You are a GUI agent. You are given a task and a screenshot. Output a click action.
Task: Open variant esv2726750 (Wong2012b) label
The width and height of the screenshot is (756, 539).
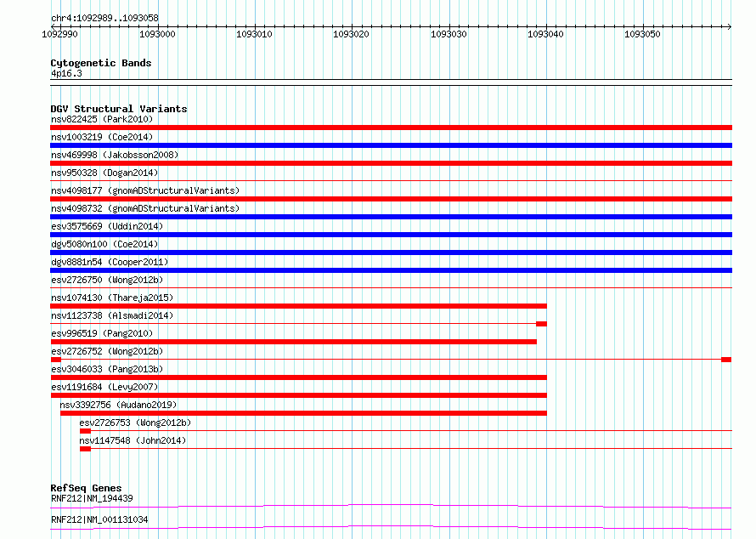(107, 280)
